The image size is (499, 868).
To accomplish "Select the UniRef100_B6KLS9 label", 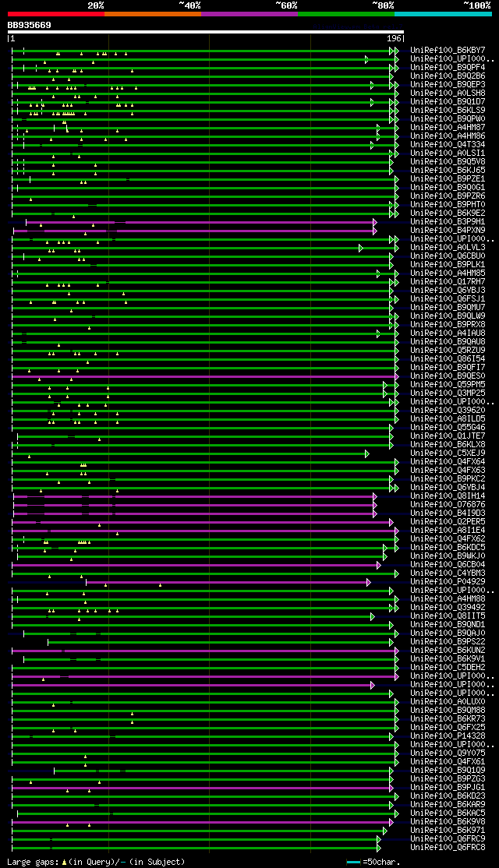I will click(448, 110).
